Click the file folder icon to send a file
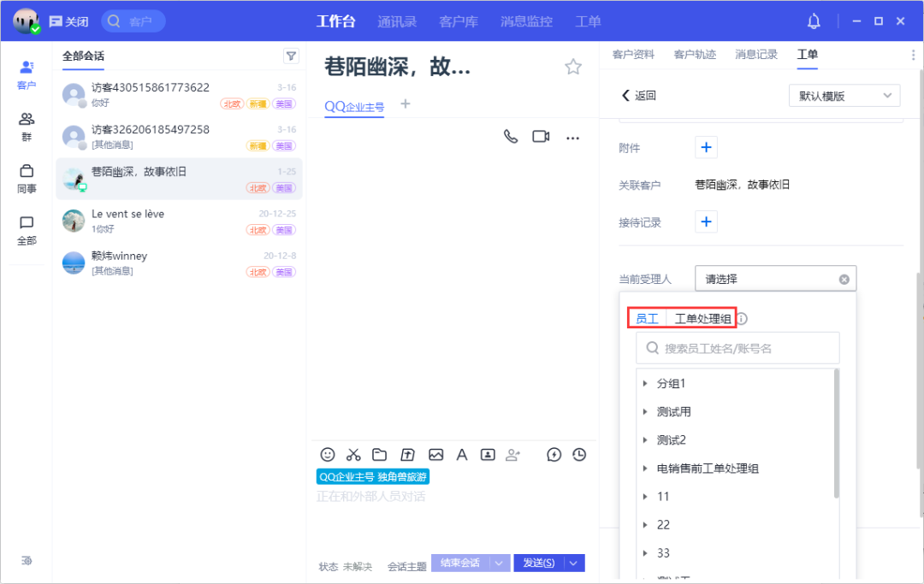 tap(379, 454)
